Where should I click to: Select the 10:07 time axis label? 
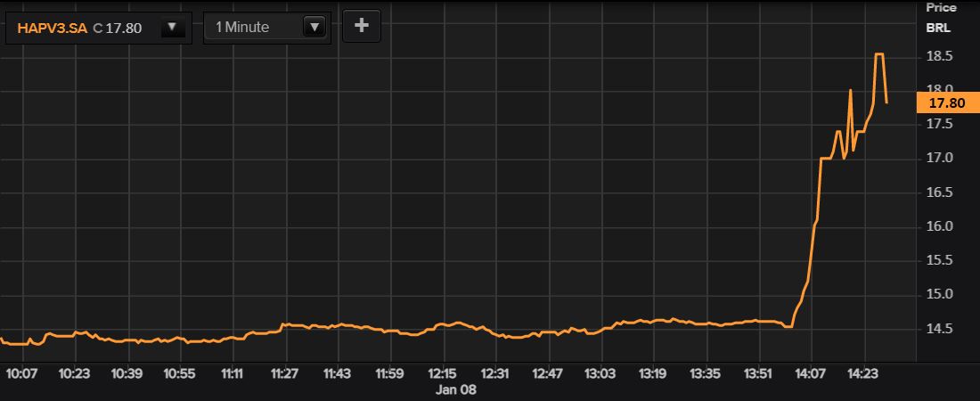[21, 373]
